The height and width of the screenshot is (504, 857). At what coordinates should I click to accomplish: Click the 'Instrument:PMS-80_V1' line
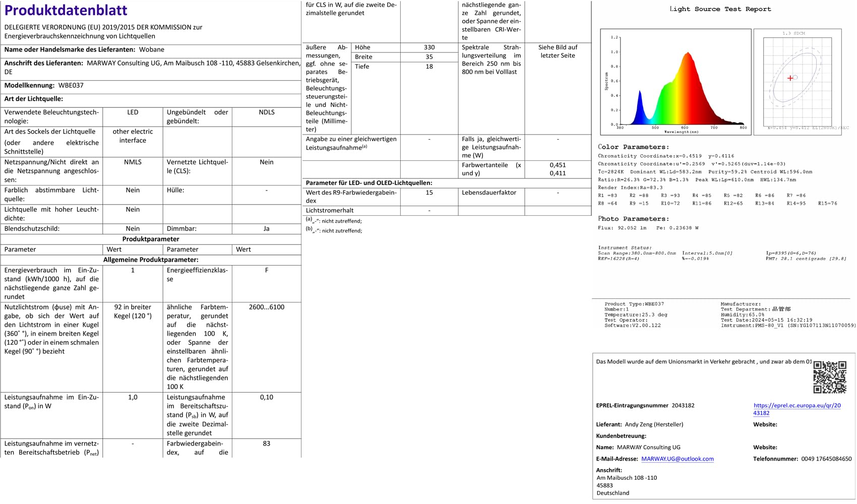pyautogui.click(x=788, y=326)
